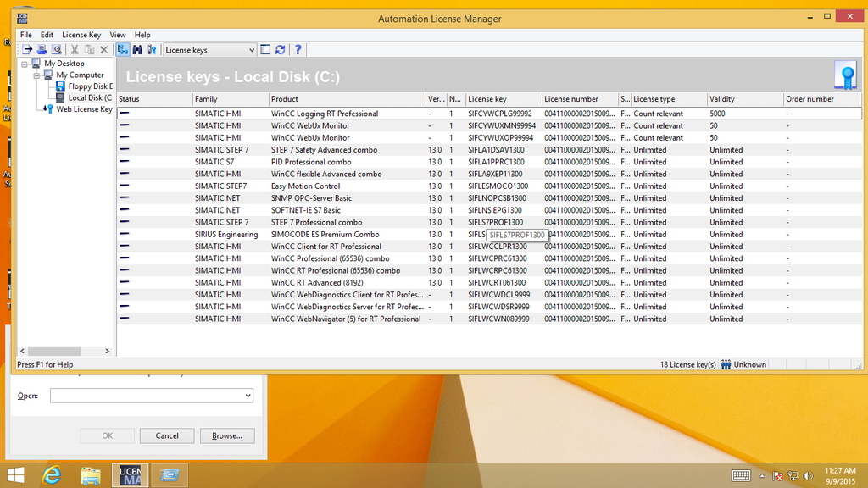Click the binoculars find toolbar icon
Screen dimensions: 868x488
137,50
